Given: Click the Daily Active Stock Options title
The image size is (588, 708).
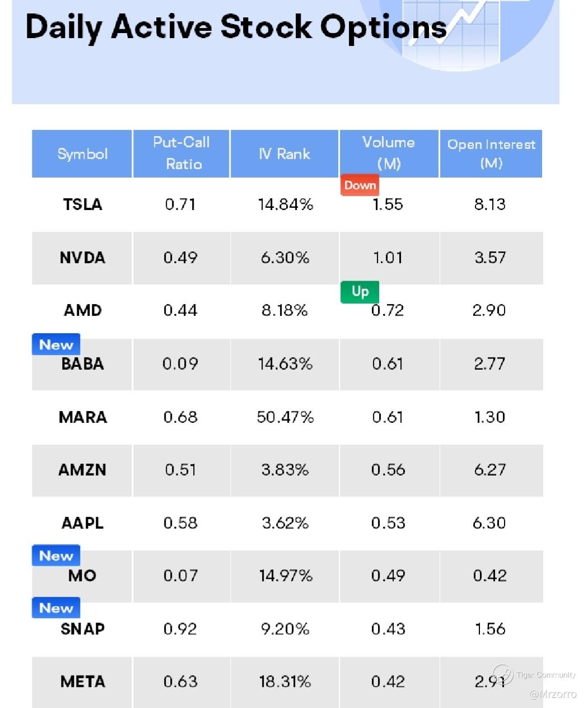Looking at the screenshot, I should [235, 27].
